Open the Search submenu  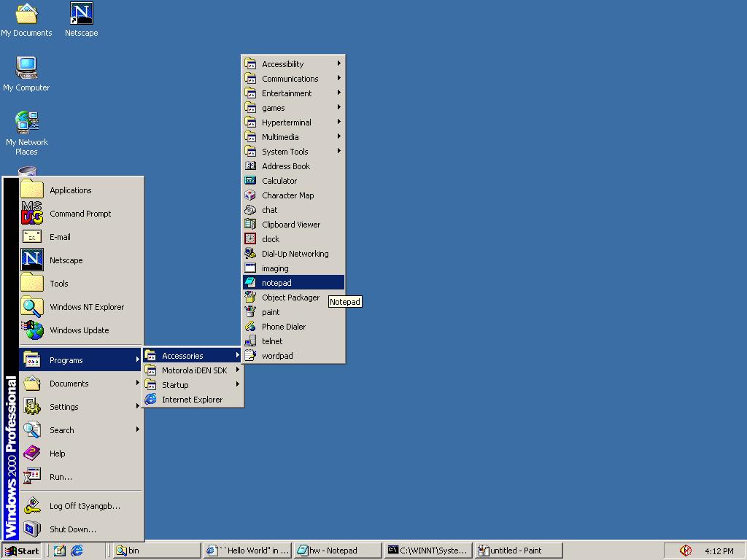click(x=81, y=430)
